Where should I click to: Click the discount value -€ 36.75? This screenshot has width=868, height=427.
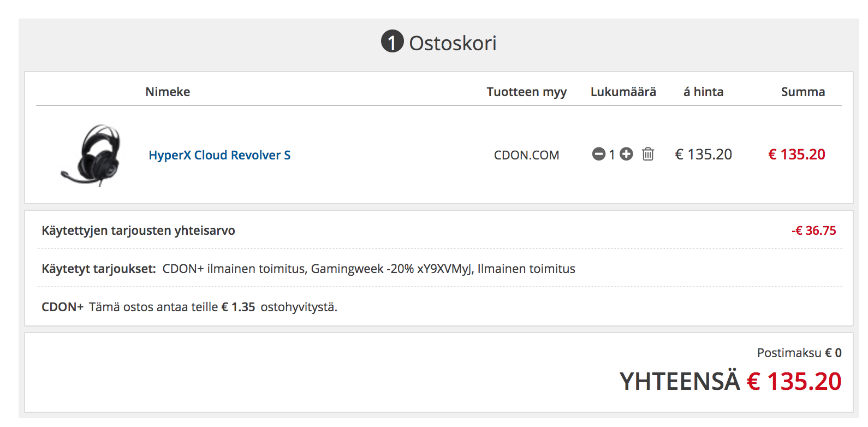814,230
